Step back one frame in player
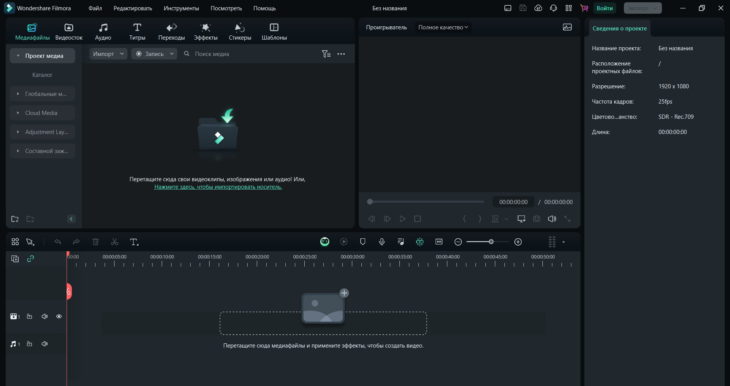The width and height of the screenshot is (730, 386). pos(372,219)
